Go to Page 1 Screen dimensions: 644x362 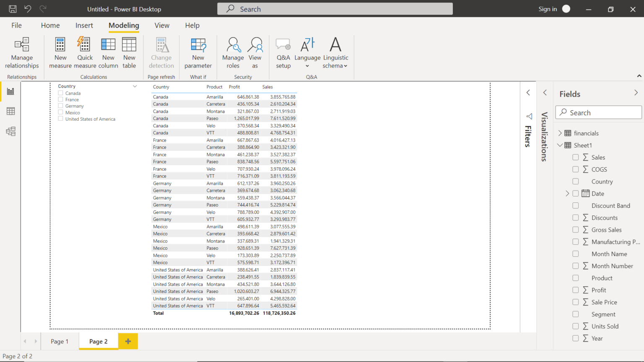pyautogui.click(x=59, y=341)
